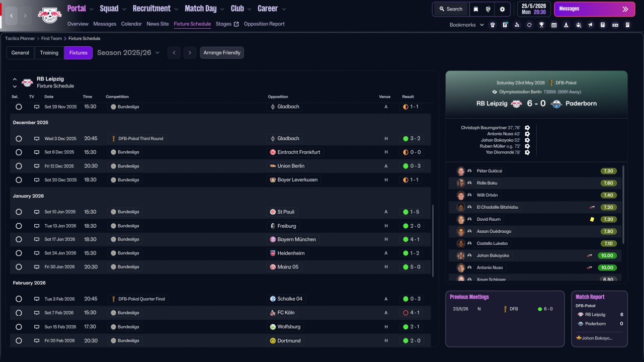The image size is (644, 362).
Task: Open the News Site sub-tab
Action: pos(157,24)
